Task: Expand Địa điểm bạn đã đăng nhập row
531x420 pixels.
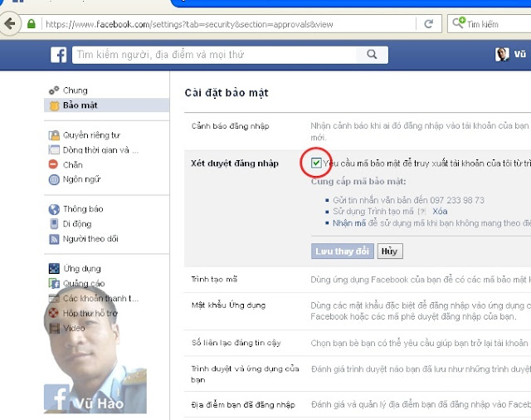Action: point(358,405)
